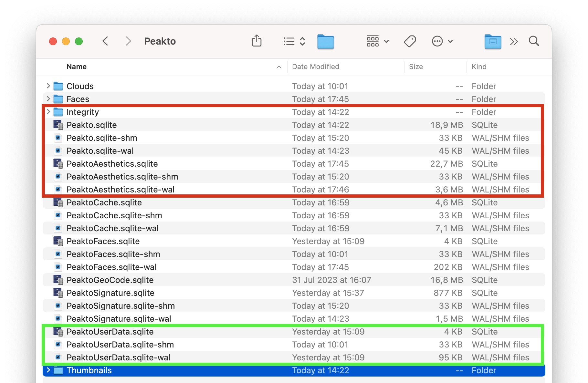Click the PeaktoAesthetics.sqlite-shm file icon

[58, 176]
